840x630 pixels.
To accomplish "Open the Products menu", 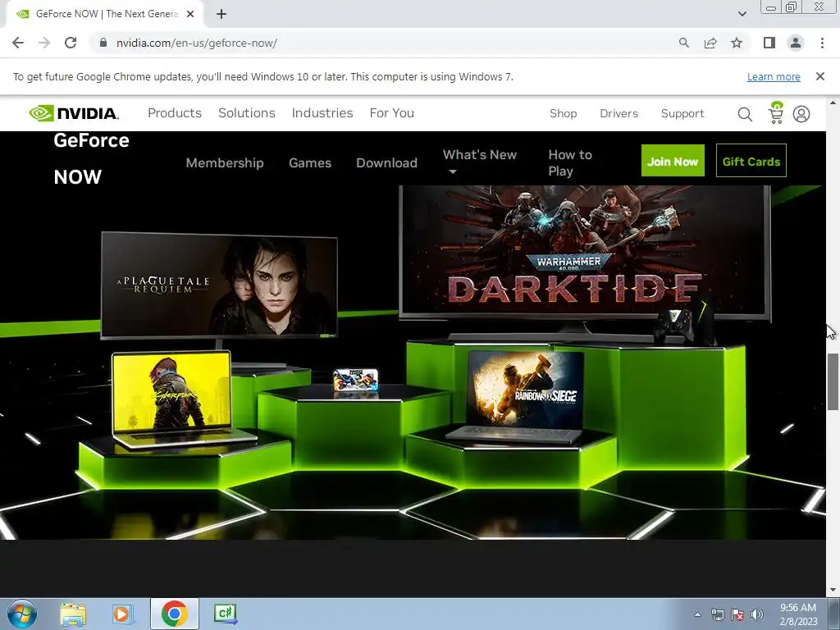I will pyautogui.click(x=175, y=113).
